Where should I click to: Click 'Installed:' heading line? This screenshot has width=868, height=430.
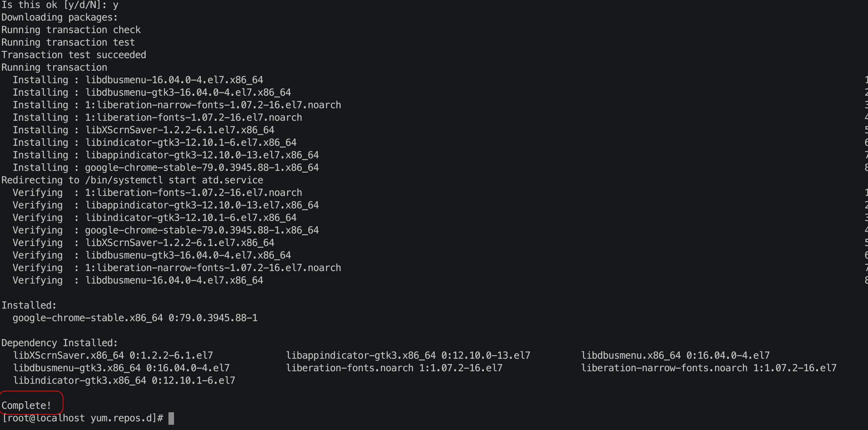click(x=29, y=305)
